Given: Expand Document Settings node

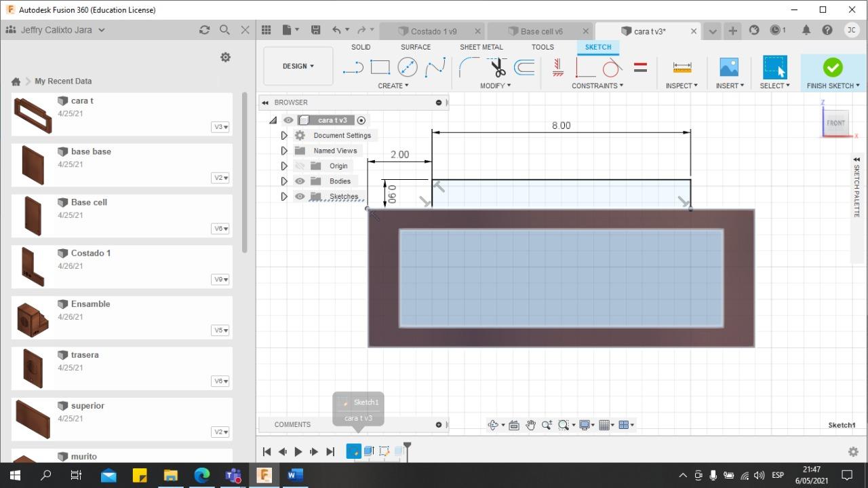Looking at the screenshot, I should pos(284,136).
